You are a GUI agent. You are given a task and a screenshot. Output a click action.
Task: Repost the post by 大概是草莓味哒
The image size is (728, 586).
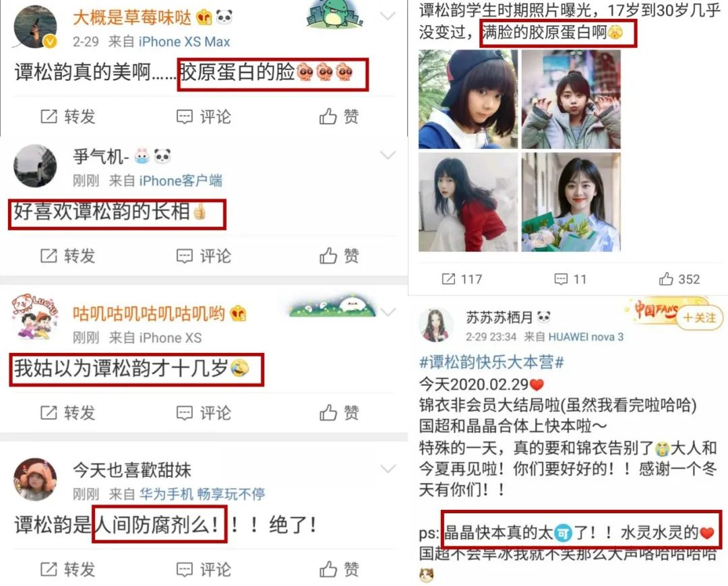pyautogui.click(x=68, y=116)
